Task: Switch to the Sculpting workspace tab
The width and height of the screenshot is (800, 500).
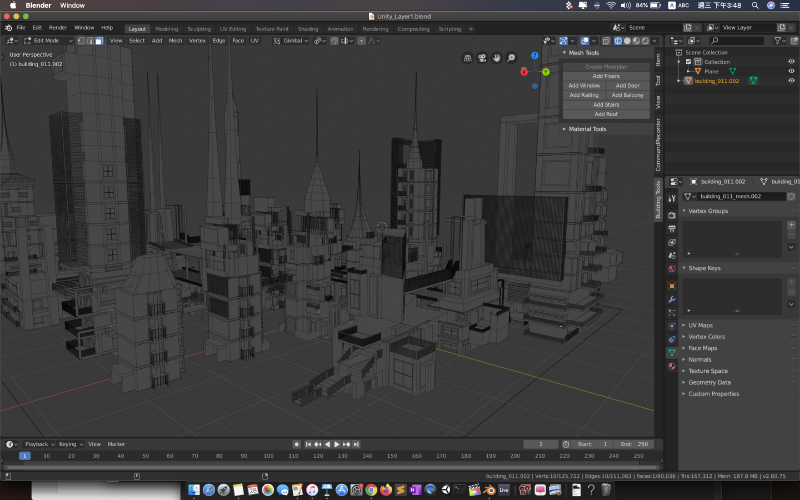Action: click(x=199, y=29)
